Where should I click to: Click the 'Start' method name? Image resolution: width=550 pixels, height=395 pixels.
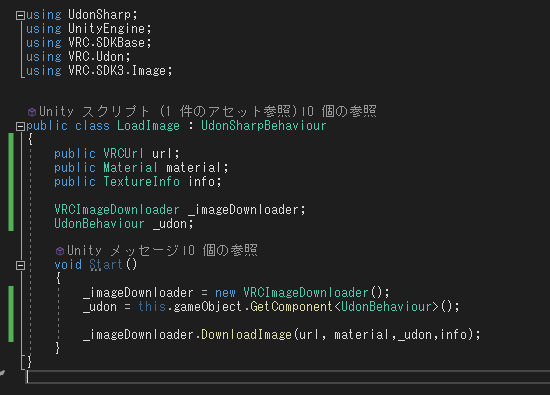[106, 265]
